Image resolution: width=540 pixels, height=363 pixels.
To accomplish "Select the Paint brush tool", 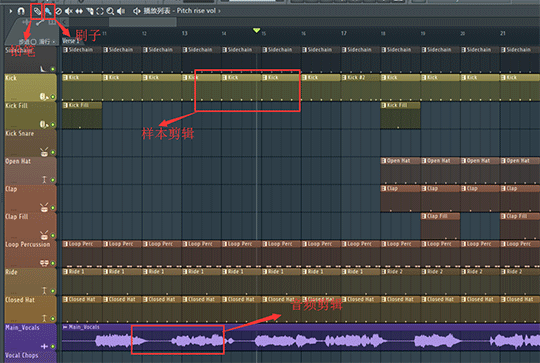I will (48, 12).
